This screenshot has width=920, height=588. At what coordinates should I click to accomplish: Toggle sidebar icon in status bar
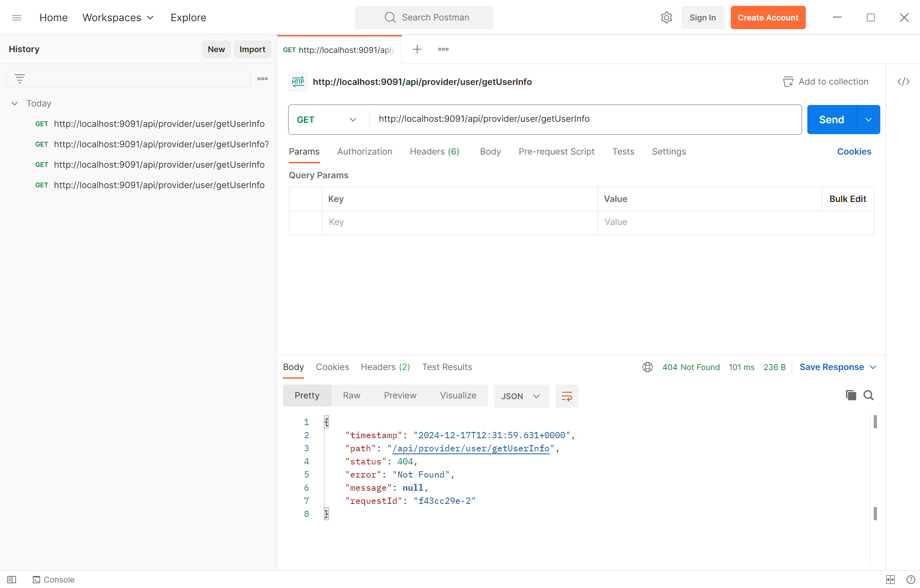12,580
